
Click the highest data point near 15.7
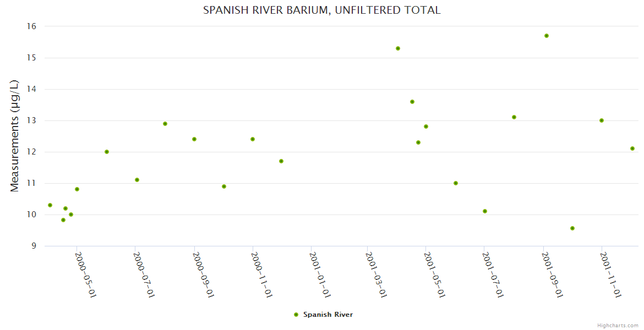547,36
